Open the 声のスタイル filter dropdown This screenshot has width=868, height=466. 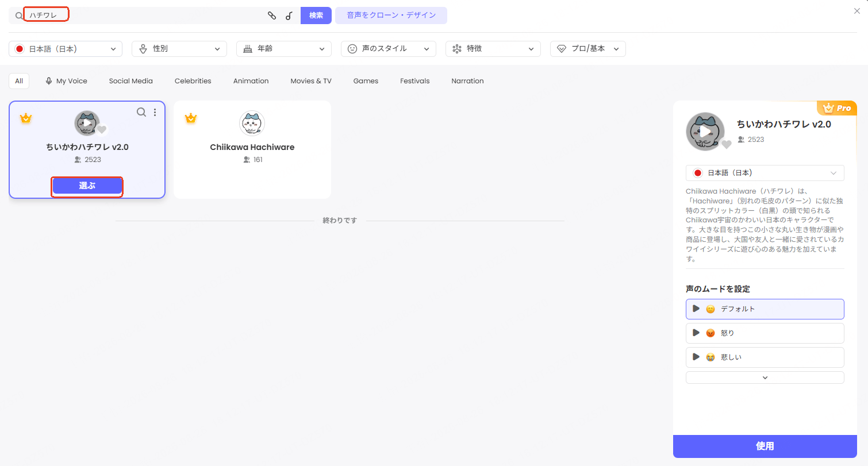coord(389,49)
